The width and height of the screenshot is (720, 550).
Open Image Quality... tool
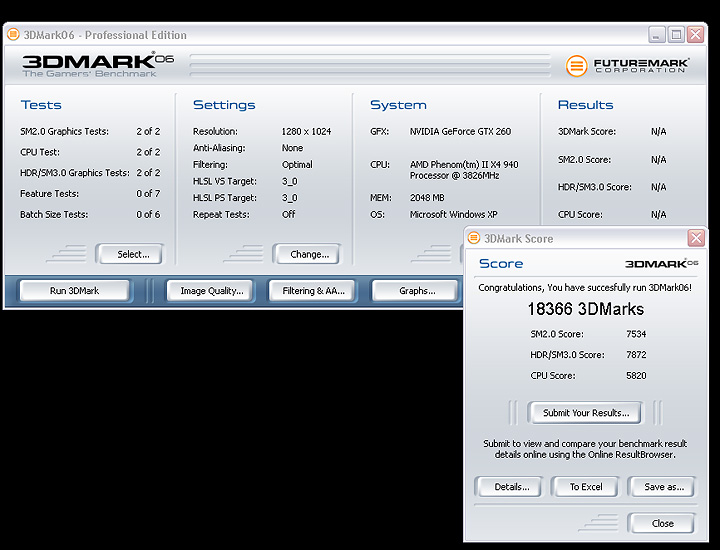[210, 291]
